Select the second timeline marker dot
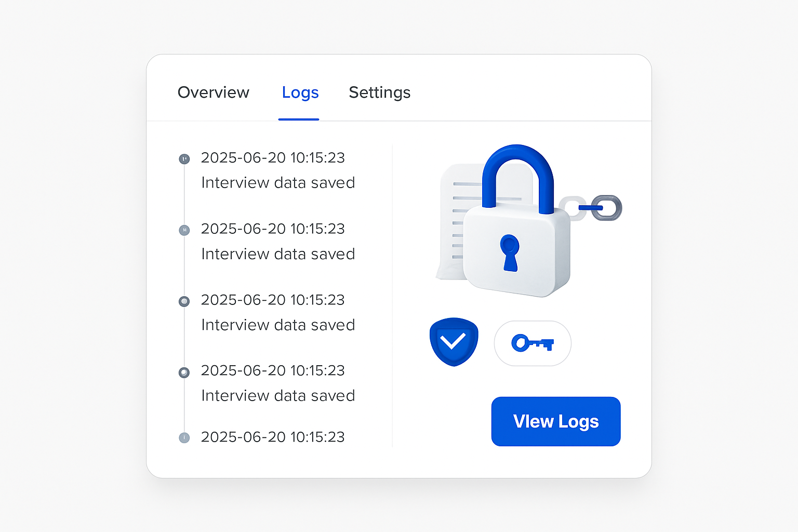The image size is (798, 532). pos(184,230)
